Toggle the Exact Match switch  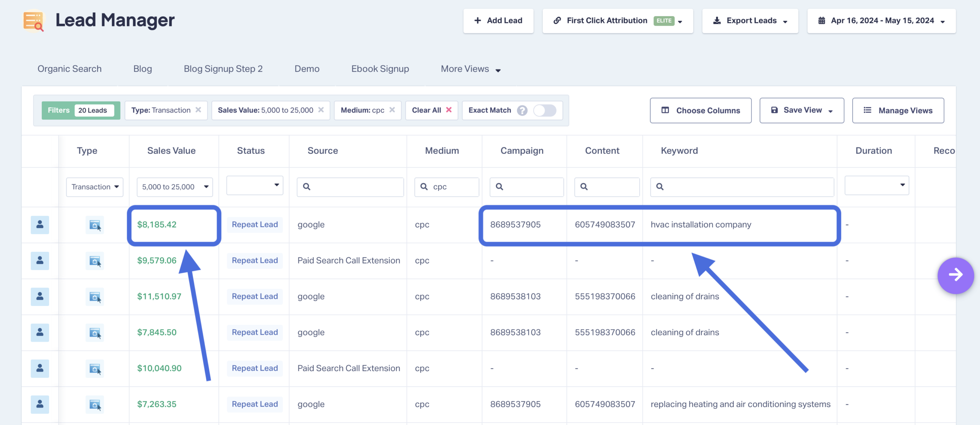pyautogui.click(x=545, y=110)
